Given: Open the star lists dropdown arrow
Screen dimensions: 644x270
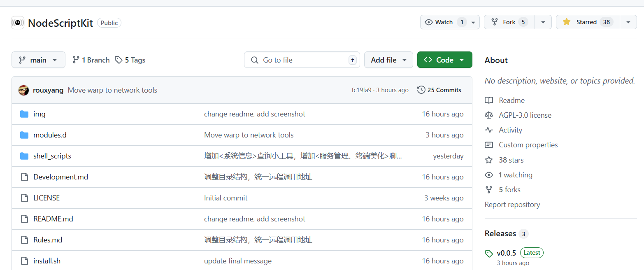Looking at the screenshot, I should pos(628,22).
